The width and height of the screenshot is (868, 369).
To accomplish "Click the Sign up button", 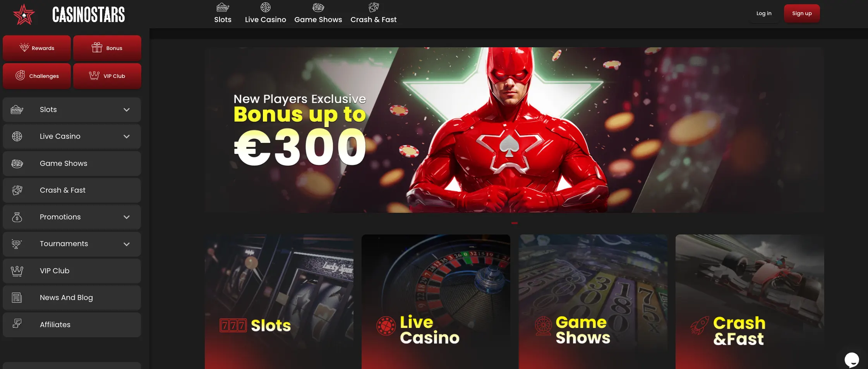I will 802,14.
